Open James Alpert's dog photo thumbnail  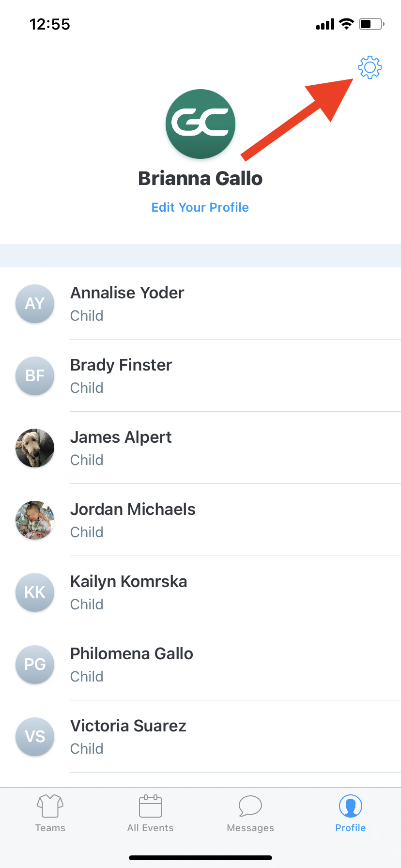pos(35,448)
